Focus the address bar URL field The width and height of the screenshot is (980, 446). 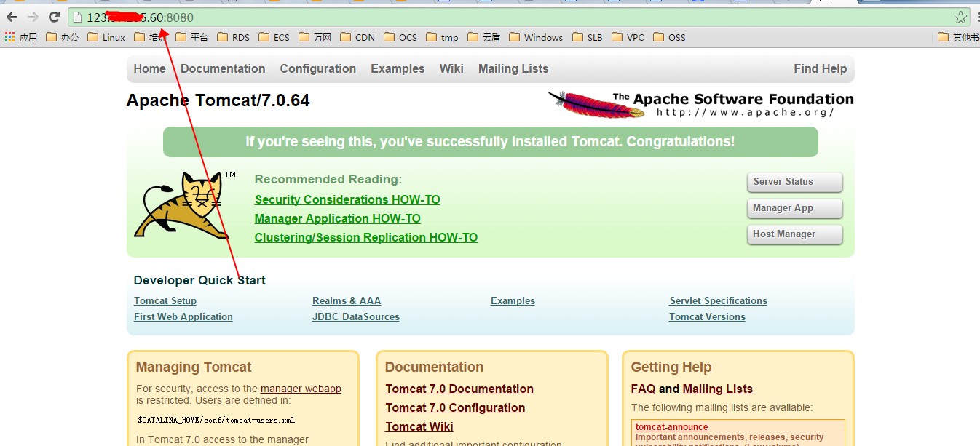pyautogui.click(x=510, y=17)
